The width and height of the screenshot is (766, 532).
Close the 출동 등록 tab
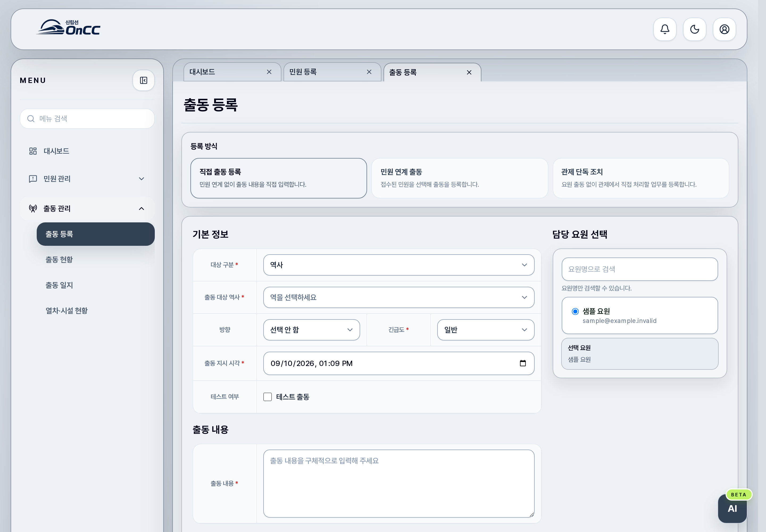pos(469,72)
